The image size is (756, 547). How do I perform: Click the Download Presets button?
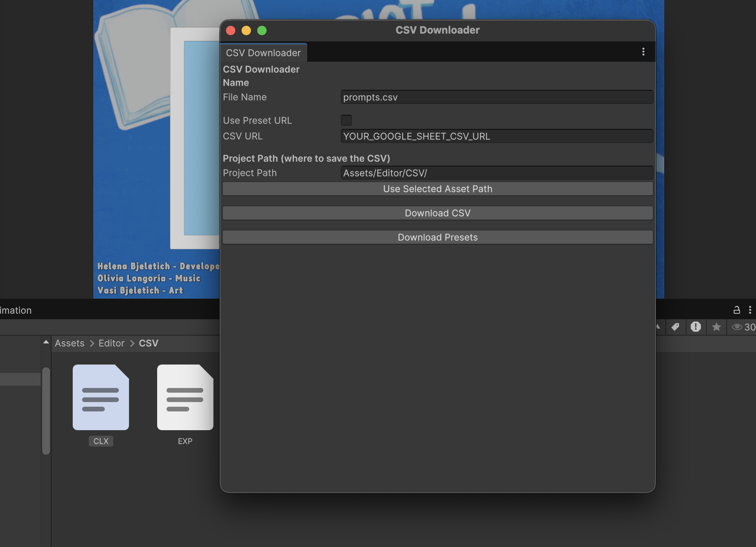[x=438, y=238]
